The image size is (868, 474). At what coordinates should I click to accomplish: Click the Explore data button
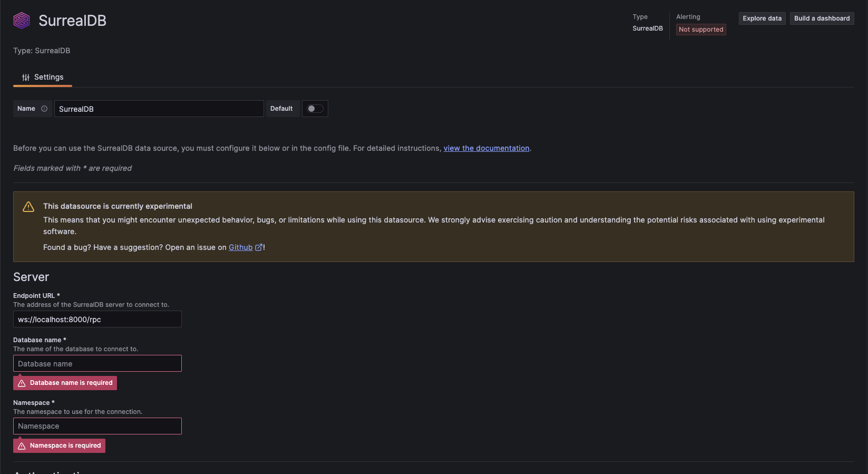click(x=762, y=18)
